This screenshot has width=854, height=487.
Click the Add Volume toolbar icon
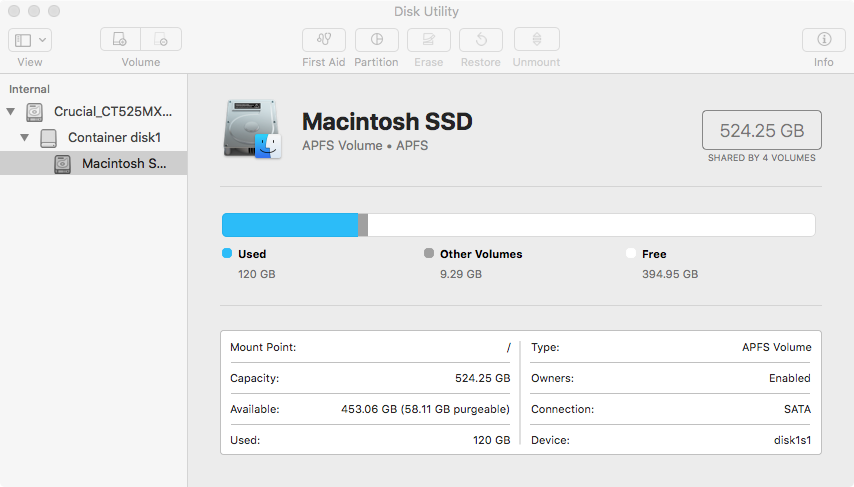point(120,39)
